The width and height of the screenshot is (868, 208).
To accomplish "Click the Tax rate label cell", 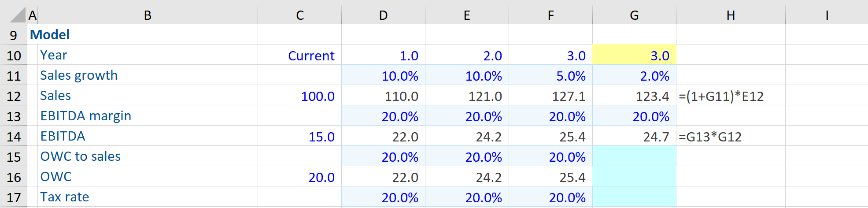I will [65, 197].
